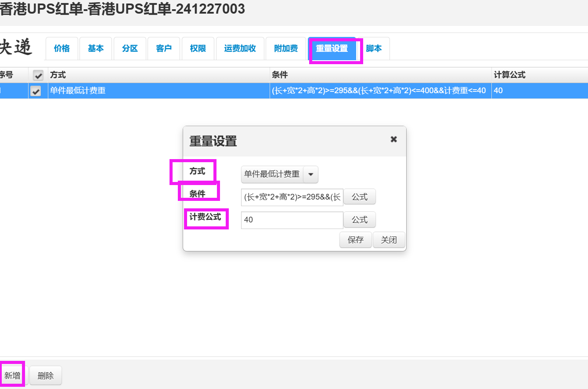
Task: Add a new rule with 新增
Action: coord(12,375)
